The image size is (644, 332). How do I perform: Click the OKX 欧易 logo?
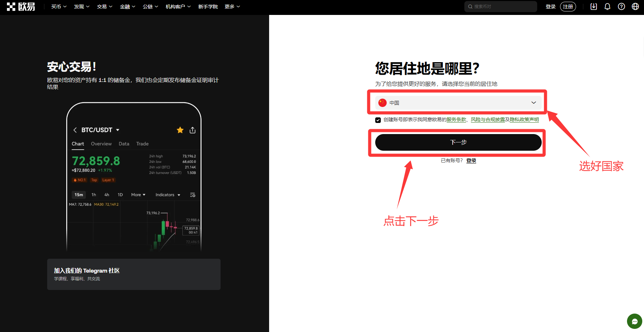[21, 7]
